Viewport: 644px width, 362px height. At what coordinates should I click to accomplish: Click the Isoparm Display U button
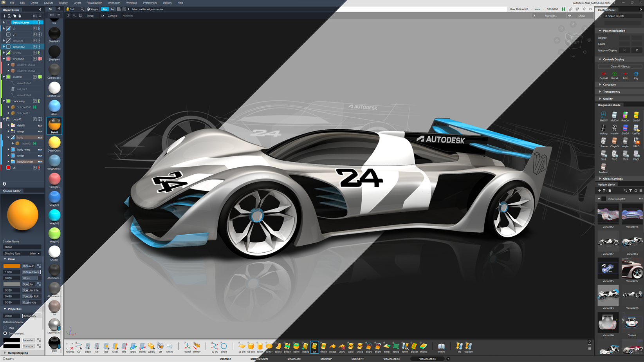[x=624, y=50]
